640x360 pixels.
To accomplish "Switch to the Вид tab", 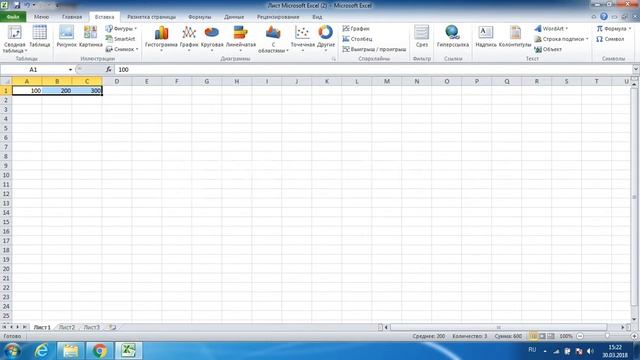I will pyautogui.click(x=317, y=17).
